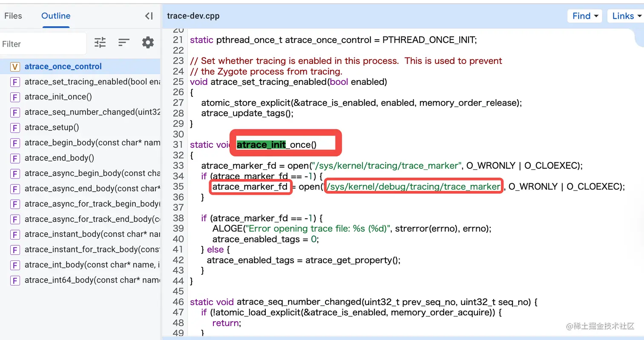Click PTHREAD_ONCE_INIT on line 21
This screenshot has width=644, height=340.
pyautogui.click(x=429, y=40)
